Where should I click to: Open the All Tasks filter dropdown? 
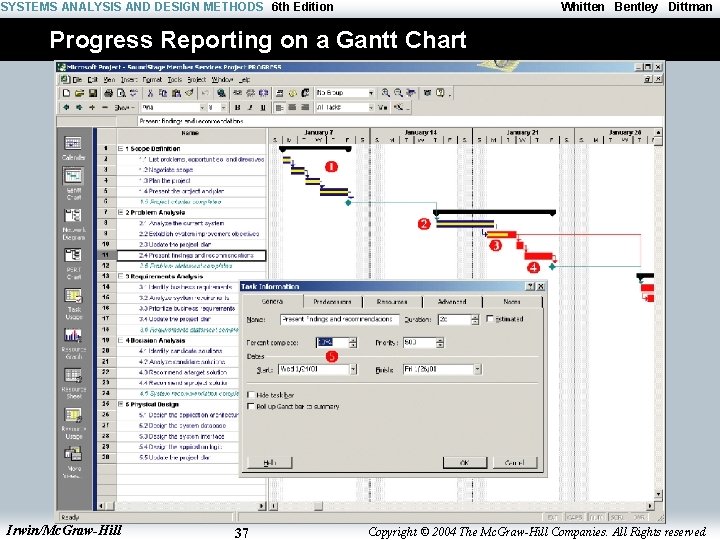pyautogui.click(x=371, y=107)
